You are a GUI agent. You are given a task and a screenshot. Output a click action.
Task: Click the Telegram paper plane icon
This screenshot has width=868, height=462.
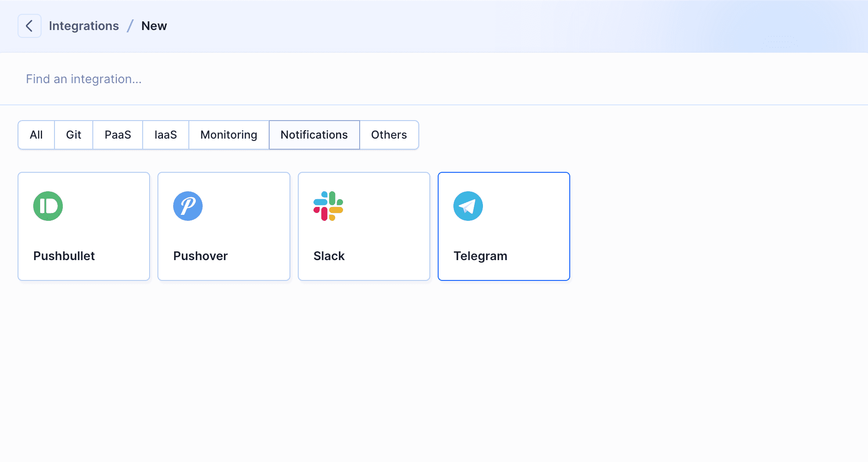pyautogui.click(x=468, y=206)
